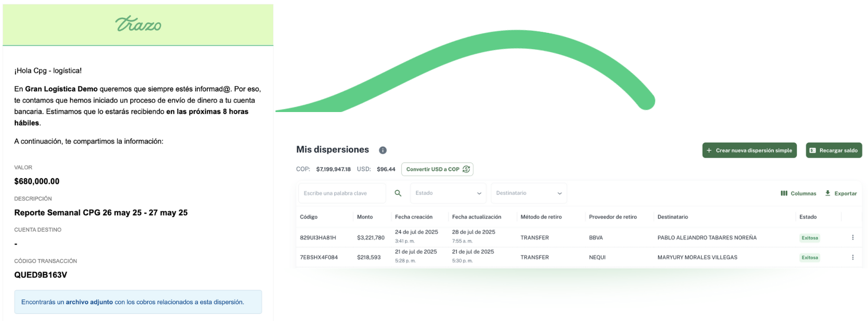Click the Columnas columns icon
Image resolution: width=868 pixels, height=321 pixels.
point(784,193)
